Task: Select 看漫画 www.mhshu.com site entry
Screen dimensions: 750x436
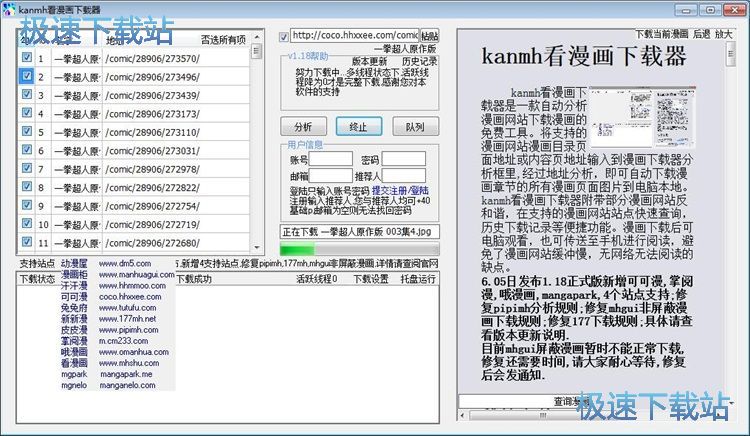Action: pyautogui.click(x=110, y=363)
